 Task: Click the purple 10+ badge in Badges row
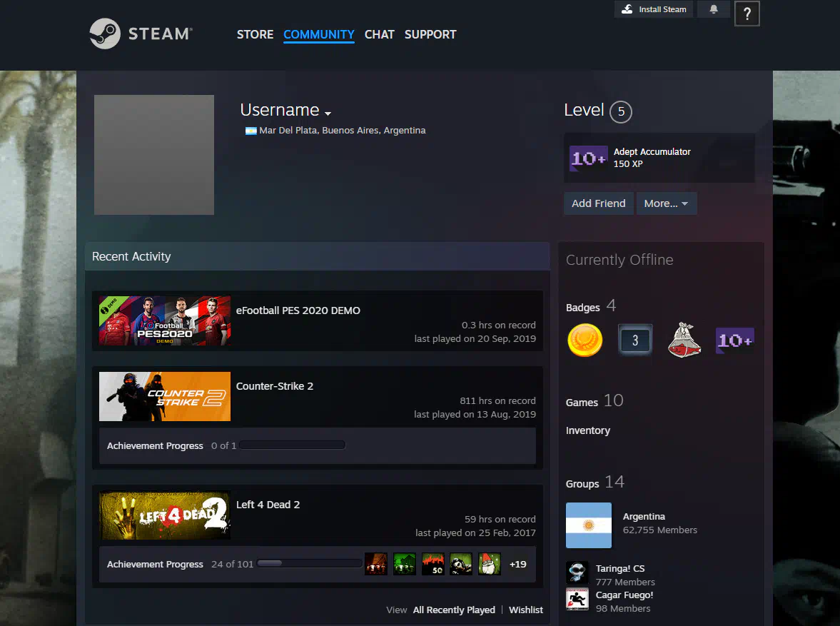[x=734, y=340]
